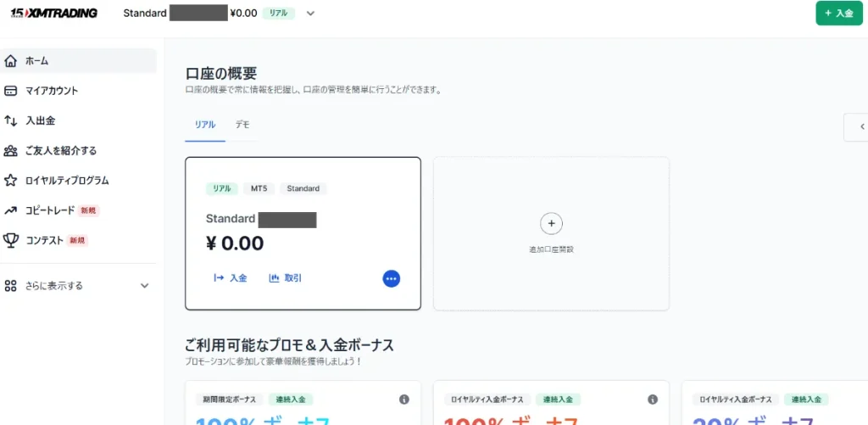
Task: Click ロイヤルティ入金ボーナス tag on third card
Action: [x=736, y=400]
